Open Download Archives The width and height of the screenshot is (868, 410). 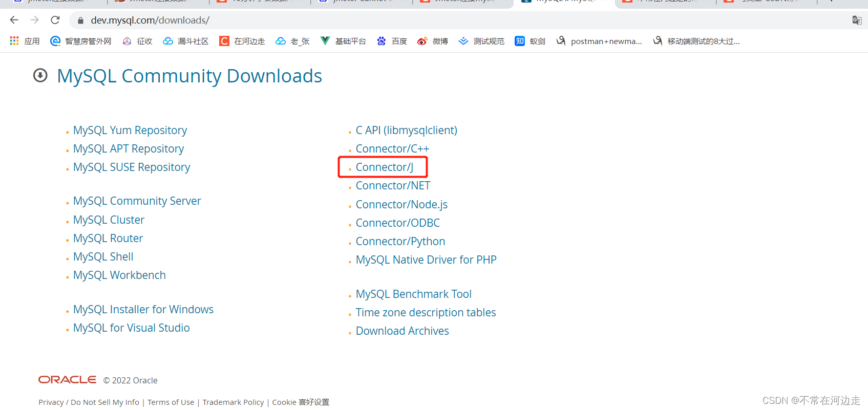click(x=402, y=331)
